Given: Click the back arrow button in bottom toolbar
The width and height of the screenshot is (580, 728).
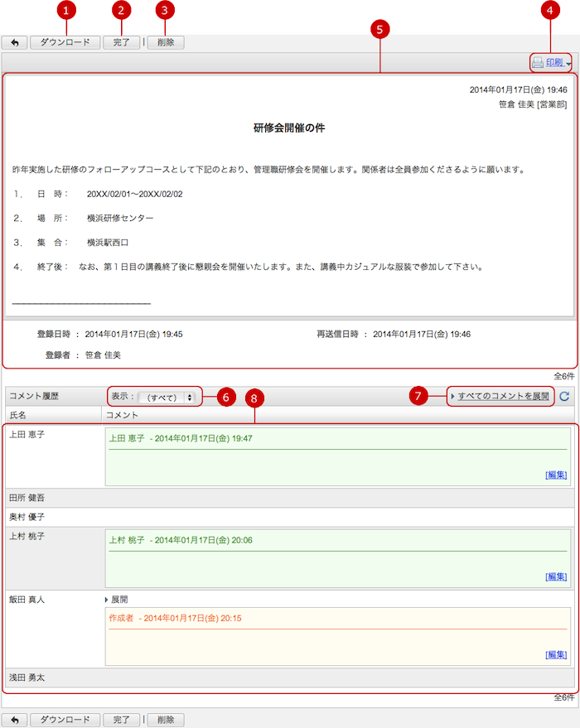Looking at the screenshot, I should [x=14, y=720].
